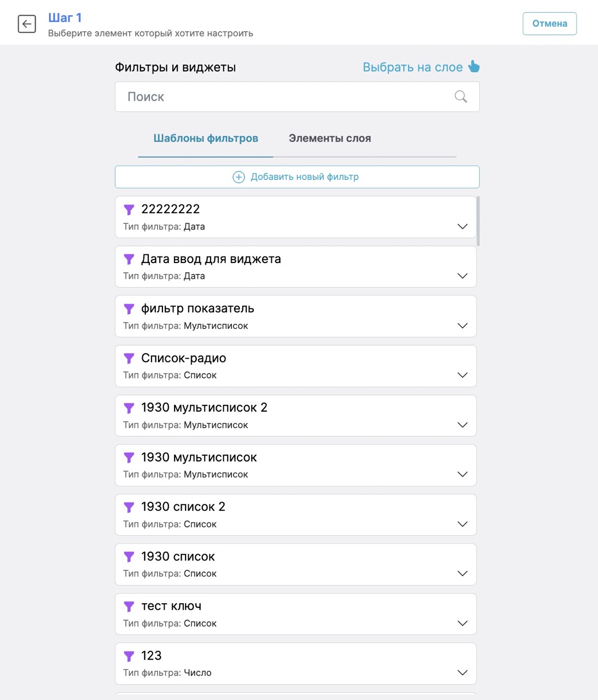Click the back arrow icon

27,24
